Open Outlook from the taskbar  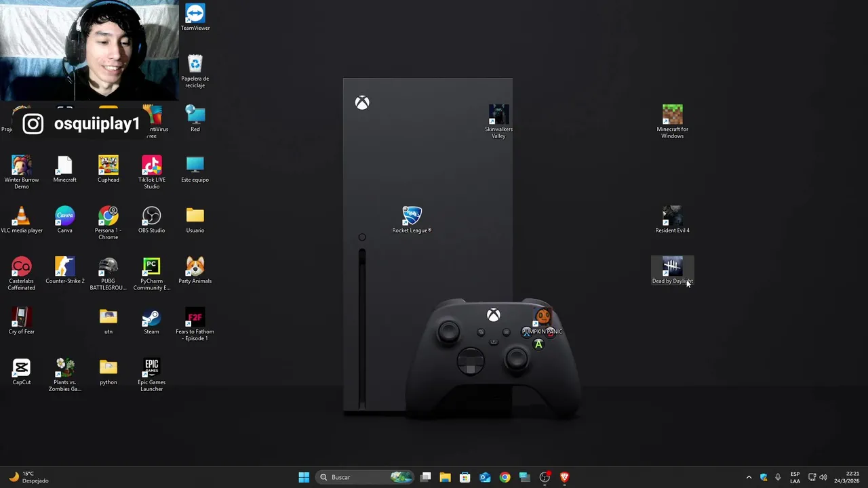pyautogui.click(x=485, y=477)
